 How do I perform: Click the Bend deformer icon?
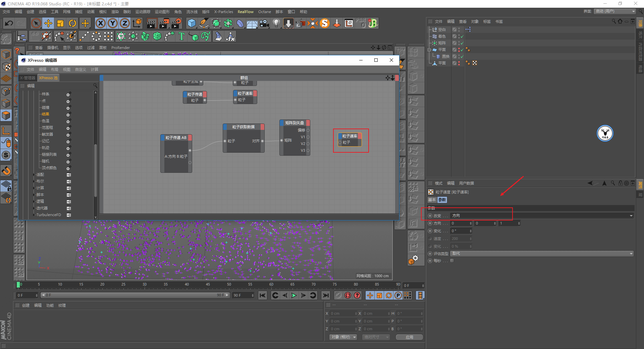(240, 23)
